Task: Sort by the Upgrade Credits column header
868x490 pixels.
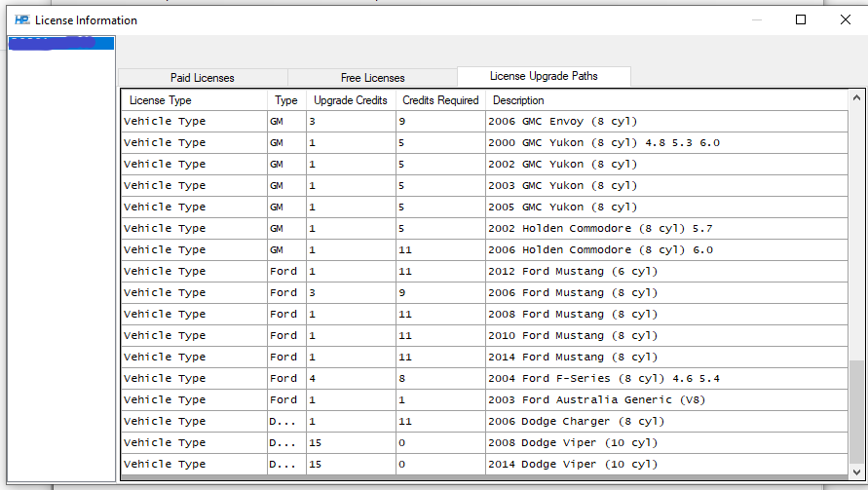Action: click(x=351, y=100)
